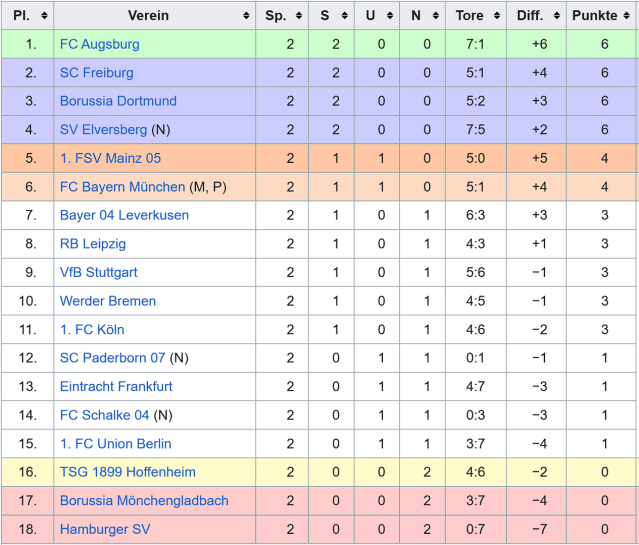Click Bayer 04 Leverkusen link
Screen dimensions: 639x545
[124, 215]
